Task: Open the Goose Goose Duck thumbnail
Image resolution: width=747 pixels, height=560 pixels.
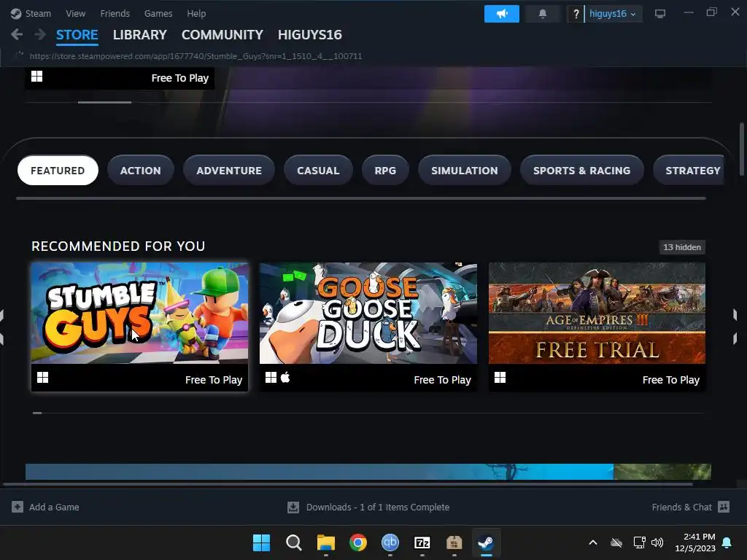Action: (368, 313)
